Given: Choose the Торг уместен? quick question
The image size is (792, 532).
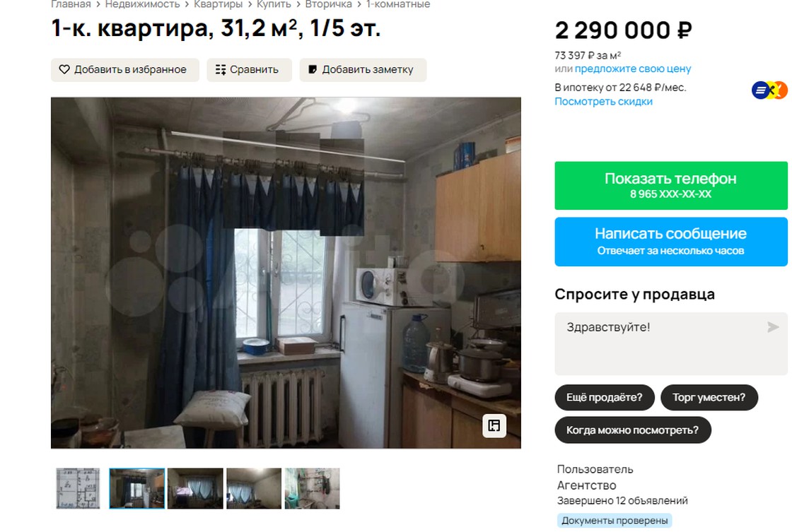Looking at the screenshot, I should [709, 398].
